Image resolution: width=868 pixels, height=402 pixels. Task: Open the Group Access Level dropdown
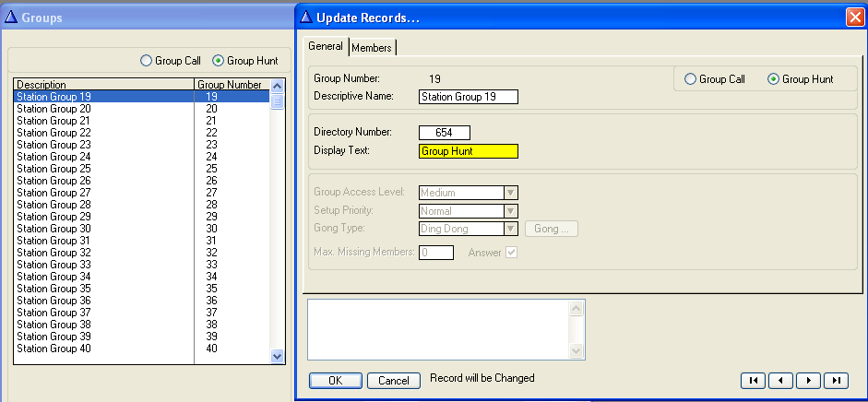511,193
